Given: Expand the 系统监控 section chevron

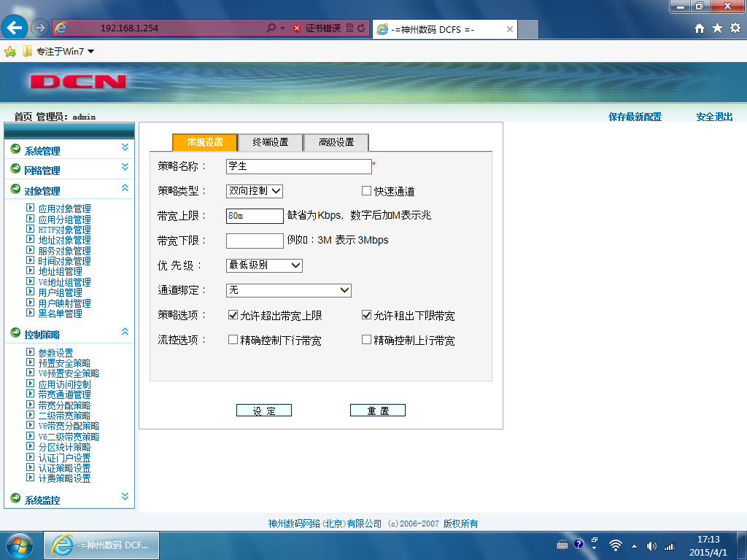Looking at the screenshot, I should (x=125, y=496).
